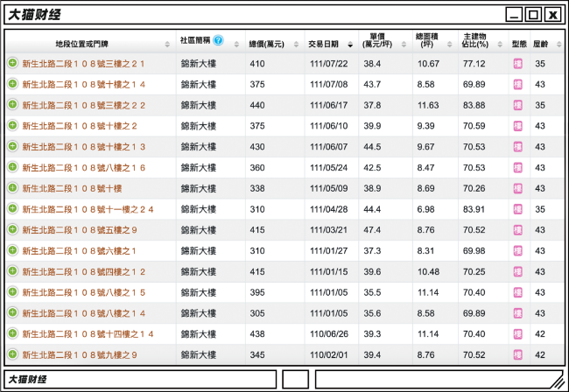This screenshot has width=569, height=392.
Task: Click 錦新大樓 cell in 111/05/09 row
Action: [x=199, y=189]
